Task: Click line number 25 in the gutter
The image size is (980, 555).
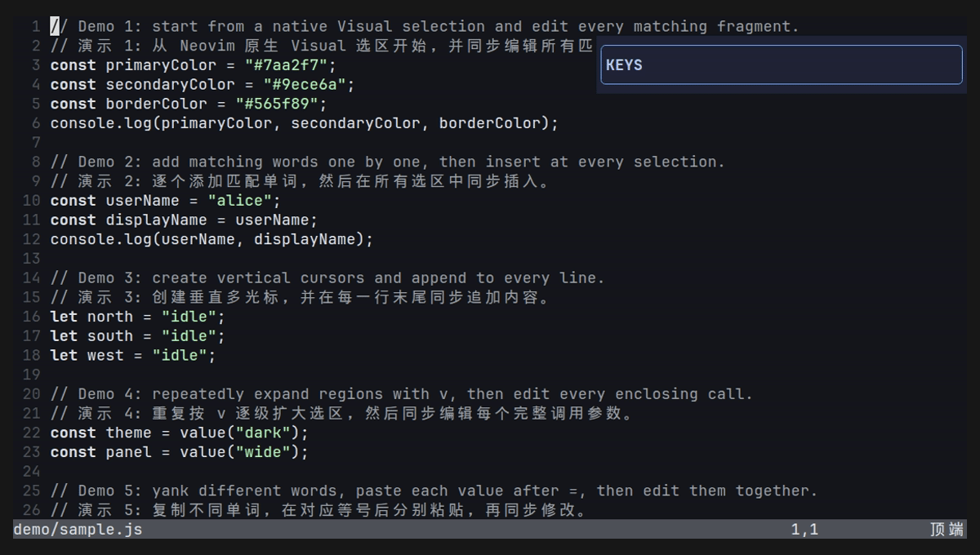Action: point(31,491)
